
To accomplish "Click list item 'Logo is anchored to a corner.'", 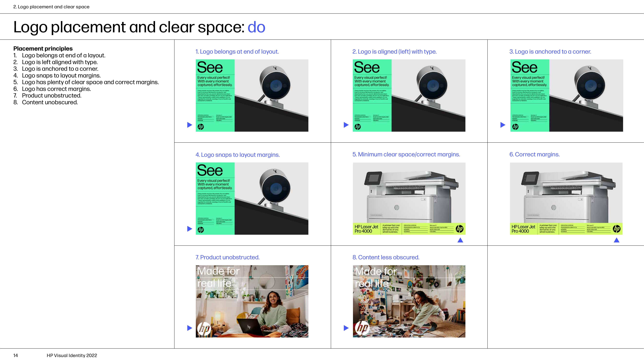I will 60,69.
